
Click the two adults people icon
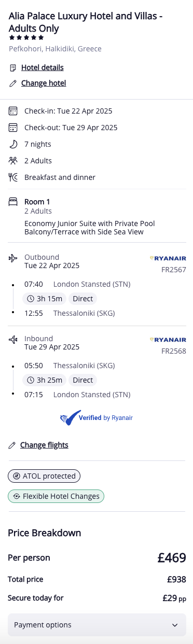[13, 161]
